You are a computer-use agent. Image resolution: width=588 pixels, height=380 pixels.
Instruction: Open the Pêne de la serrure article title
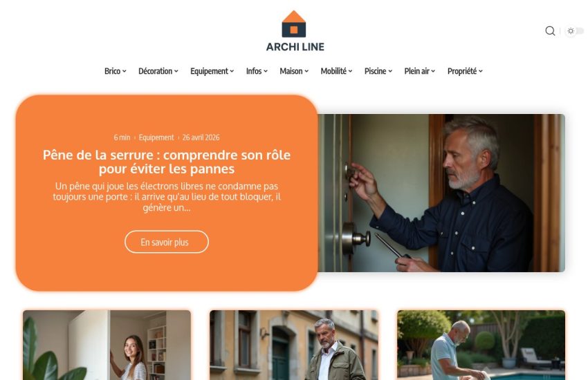coord(167,162)
